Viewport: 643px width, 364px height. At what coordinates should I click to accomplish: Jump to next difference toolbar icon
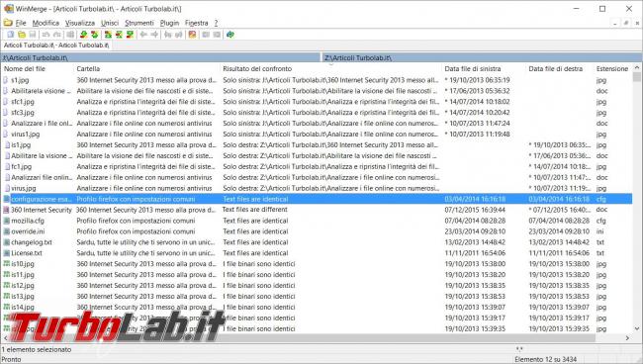[x=84, y=35]
